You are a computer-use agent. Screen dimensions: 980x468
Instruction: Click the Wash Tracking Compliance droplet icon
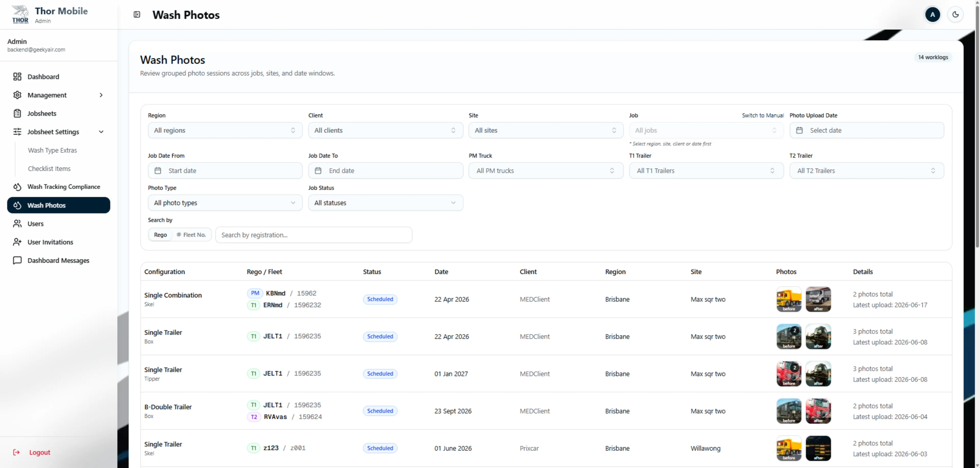[x=17, y=187]
